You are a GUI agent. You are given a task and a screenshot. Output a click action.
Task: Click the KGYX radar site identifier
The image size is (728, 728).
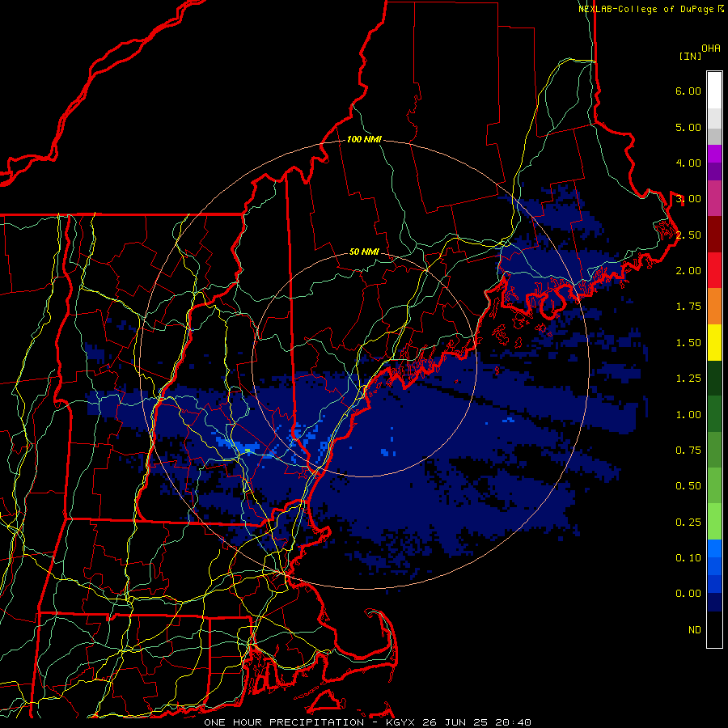(x=400, y=722)
